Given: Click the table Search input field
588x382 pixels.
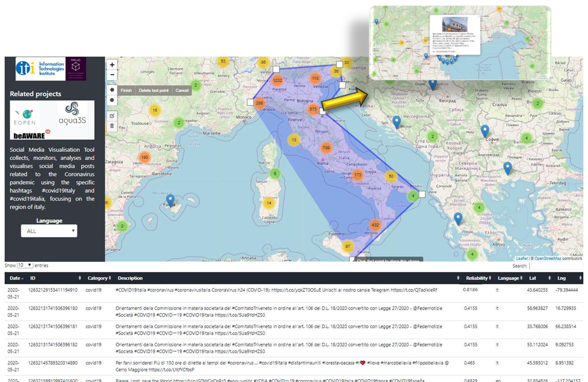Looking at the screenshot, I should tap(555, 266).
